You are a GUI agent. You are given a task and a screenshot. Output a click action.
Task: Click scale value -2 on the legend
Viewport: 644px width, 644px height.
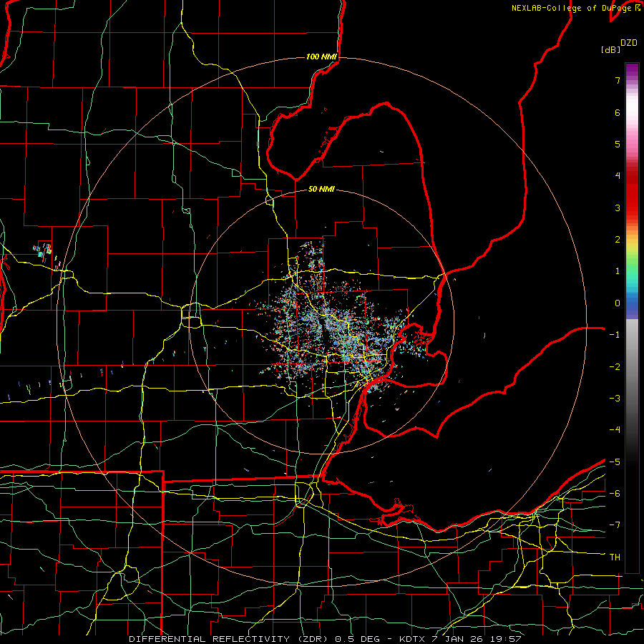[x=615, y=367]
